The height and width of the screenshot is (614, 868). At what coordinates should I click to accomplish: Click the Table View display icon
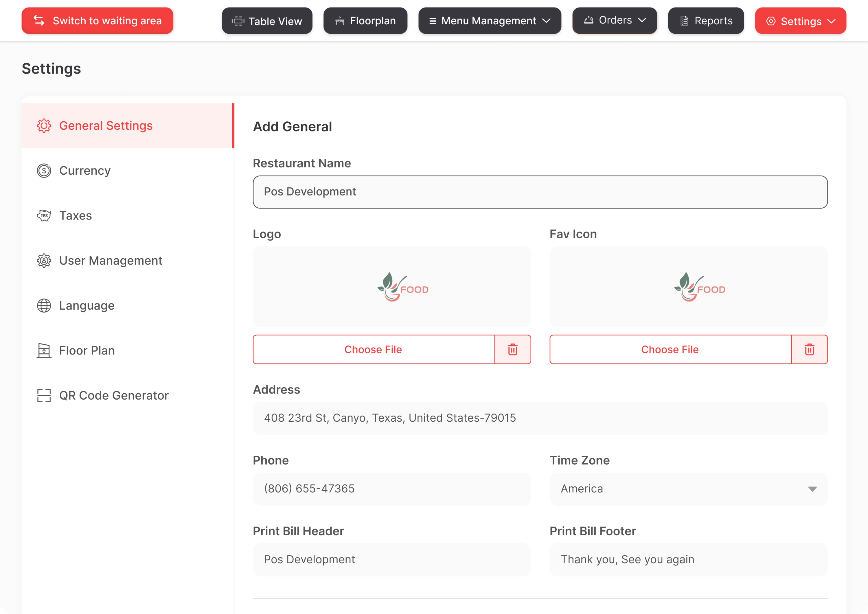click(x=238, y=21)
